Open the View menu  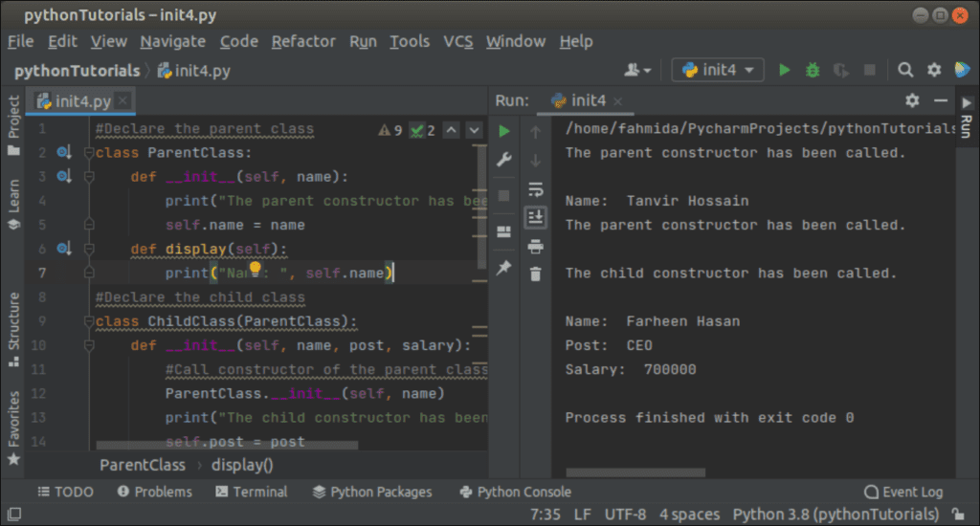[x=109, y=41]
